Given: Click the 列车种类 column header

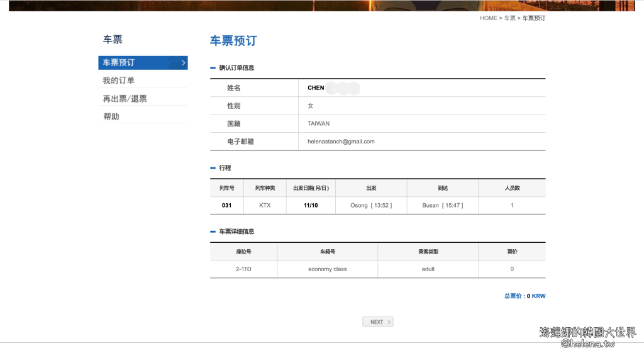Looking at the screenshot, I should point(265,188).
